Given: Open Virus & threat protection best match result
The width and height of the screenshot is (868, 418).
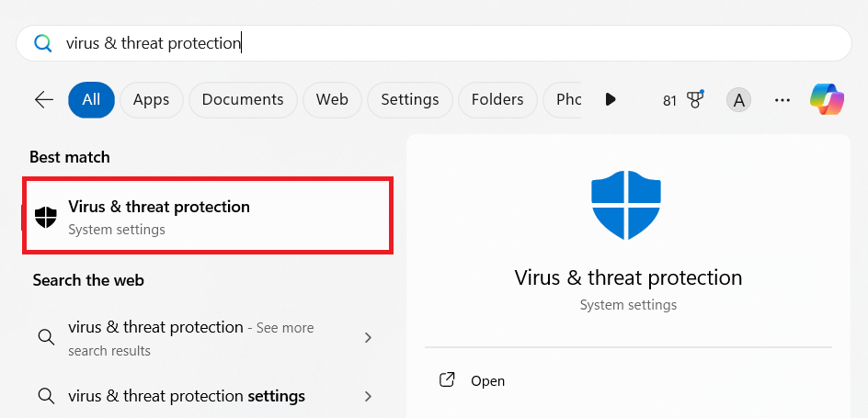Looking at the screenshot, I should [x=208, y=217].
